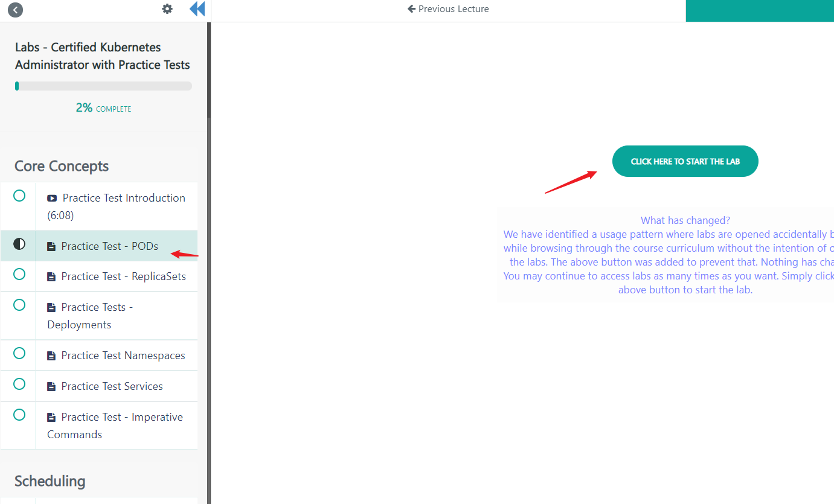Click the course title text

[x=103, y=56]
